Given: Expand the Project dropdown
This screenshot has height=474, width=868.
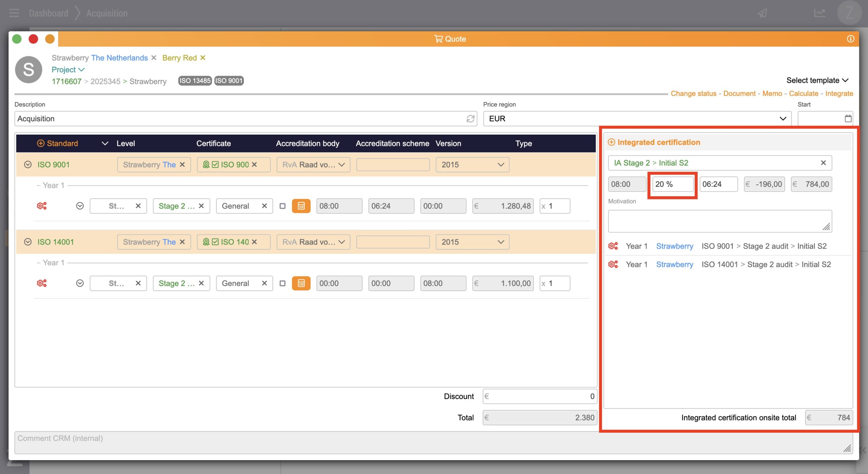Looking at the screenshot, I should click(68, 70).
